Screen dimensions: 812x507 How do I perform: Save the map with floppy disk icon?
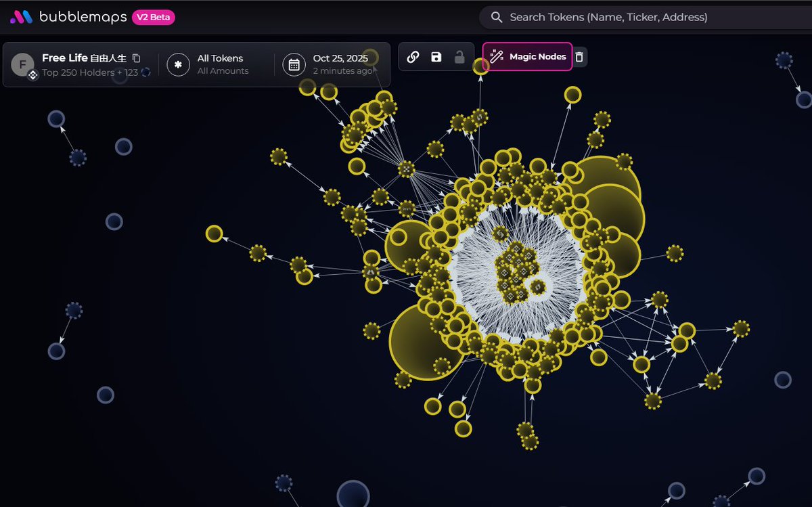click(436, 57)
